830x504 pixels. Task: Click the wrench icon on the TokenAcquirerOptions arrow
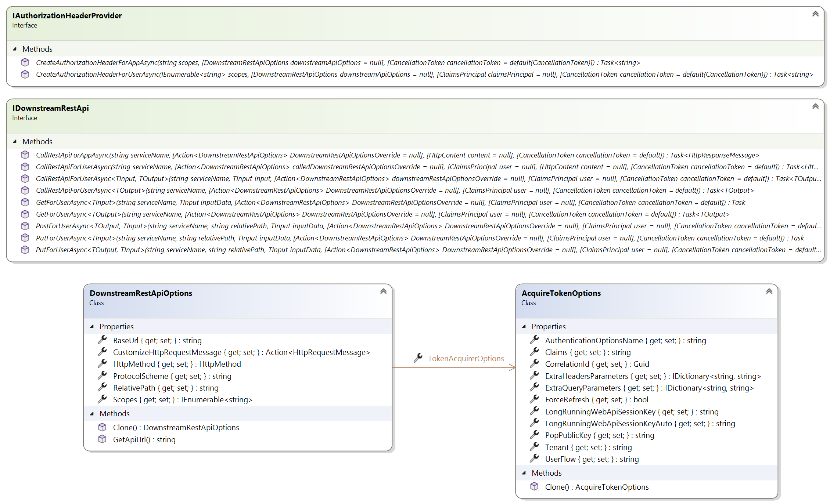[x=418, y=358]
